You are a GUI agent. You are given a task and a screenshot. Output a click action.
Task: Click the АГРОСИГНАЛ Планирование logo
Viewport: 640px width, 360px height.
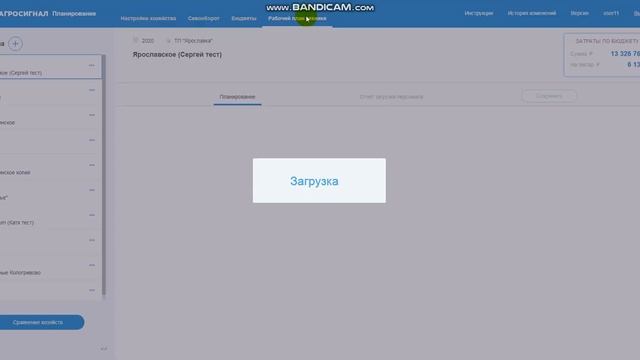48,13
